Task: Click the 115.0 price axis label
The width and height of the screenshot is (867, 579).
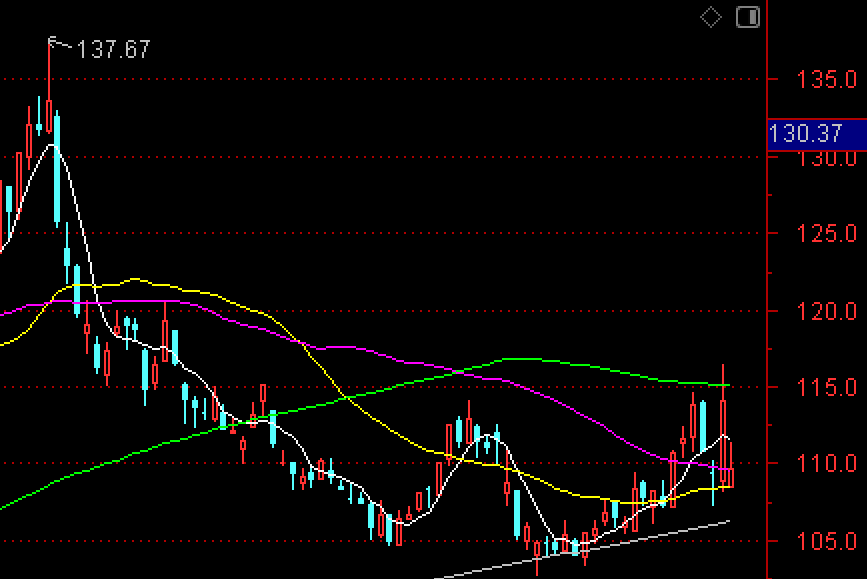Action: [827, 388]
